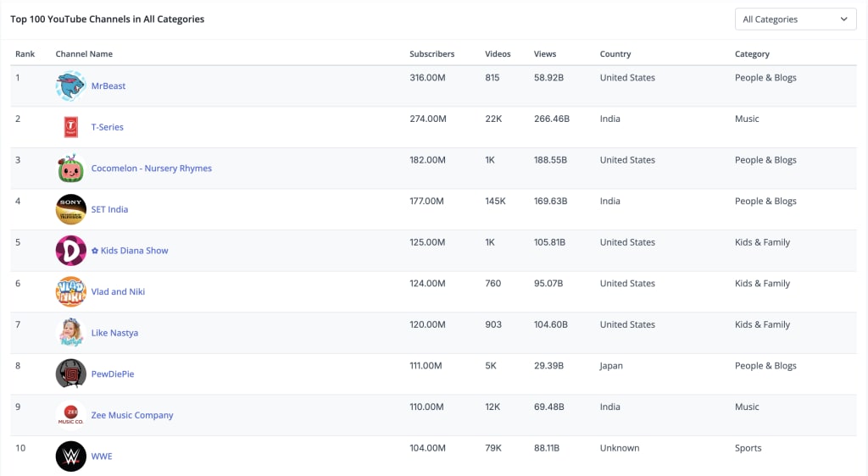The width and height of the screenshot is (868, 476).
Task: Click the Japan country cell
Action: 611,366
